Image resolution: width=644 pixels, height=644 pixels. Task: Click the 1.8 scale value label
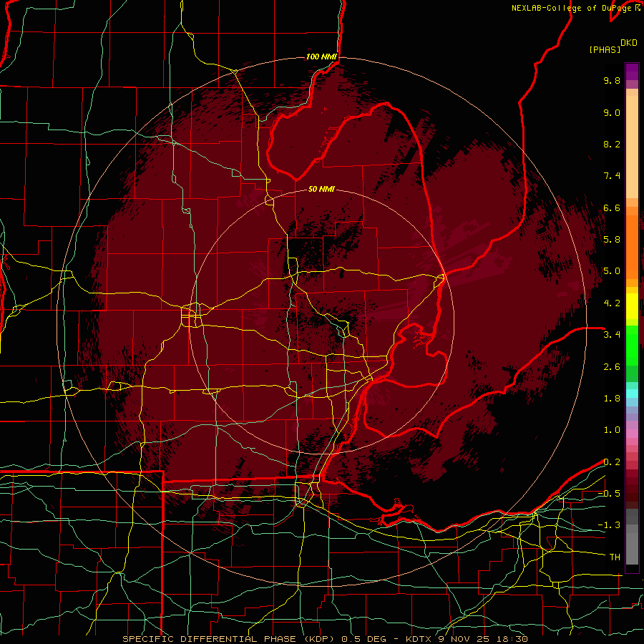pyautogui.click(x=612, y=399)
